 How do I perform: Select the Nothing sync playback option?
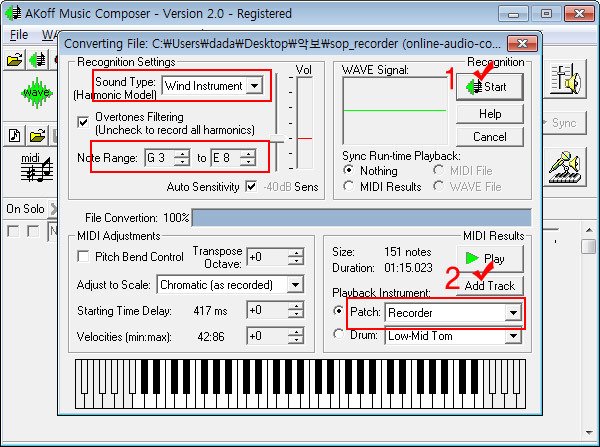348,170
